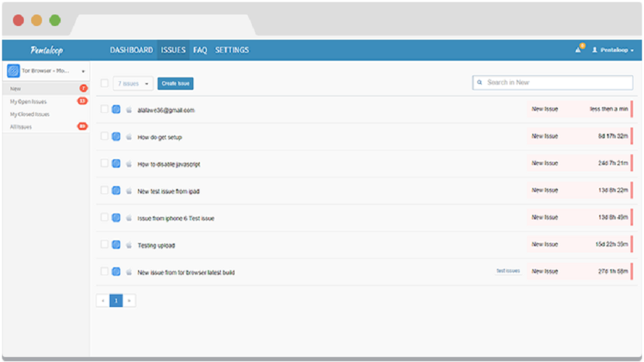Click the app icon in How to disable javascript row
The image size is (644, 362).
(x=116, y=164)
